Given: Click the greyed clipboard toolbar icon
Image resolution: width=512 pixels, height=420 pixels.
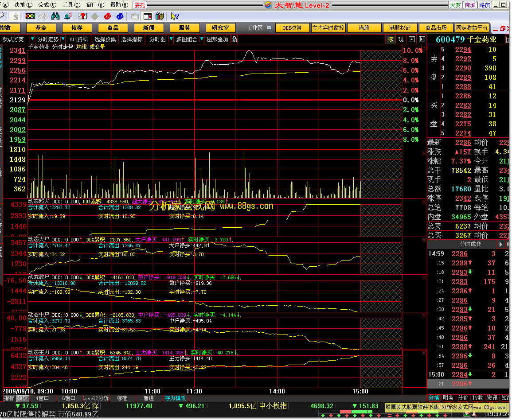Looking at the screenshot, I should 135,16.
